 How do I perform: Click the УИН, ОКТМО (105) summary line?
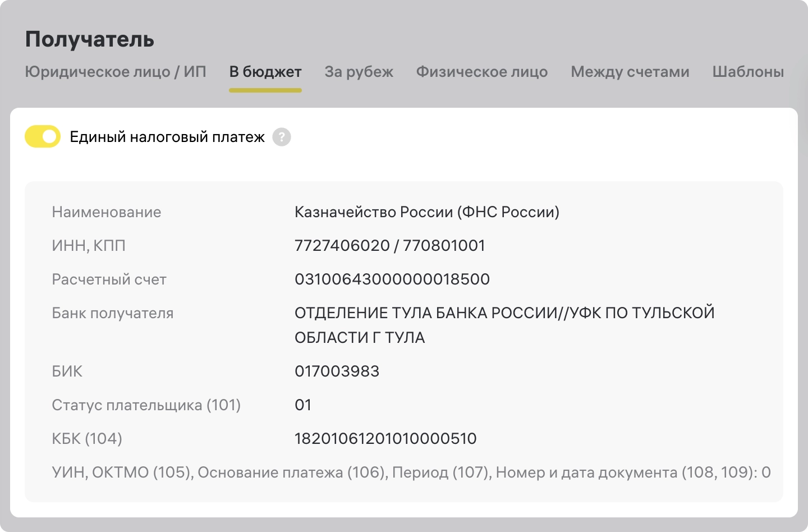(411, 473)
